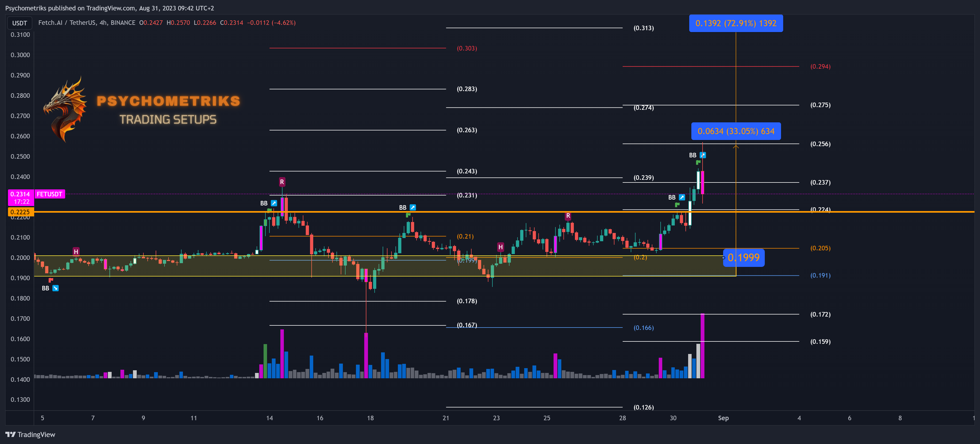Select the orange (0.21) level label

465,236
